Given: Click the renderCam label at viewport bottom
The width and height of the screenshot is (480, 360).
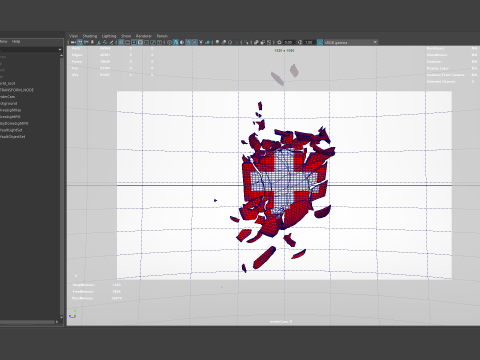Looking at the screenshot, I should 281,322.
